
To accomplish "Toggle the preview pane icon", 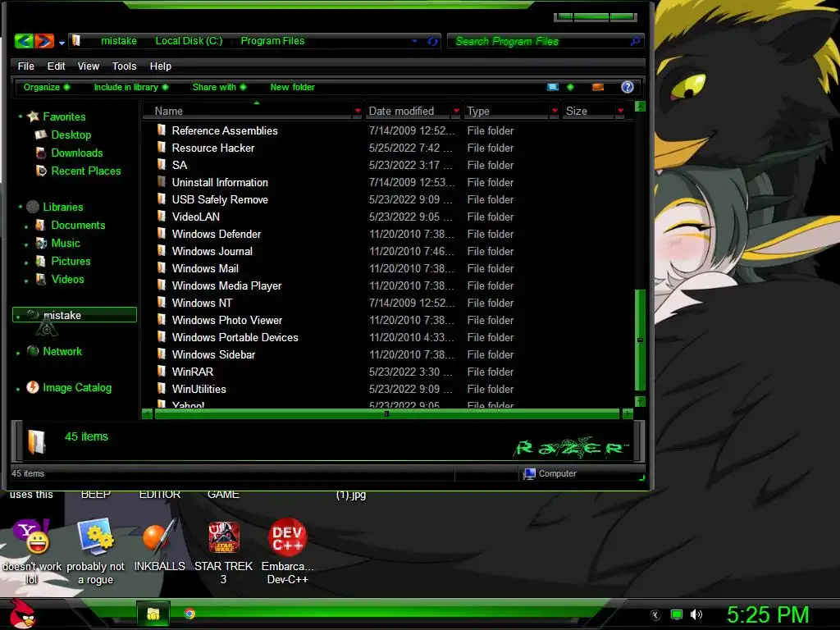I will click(598, 87).
